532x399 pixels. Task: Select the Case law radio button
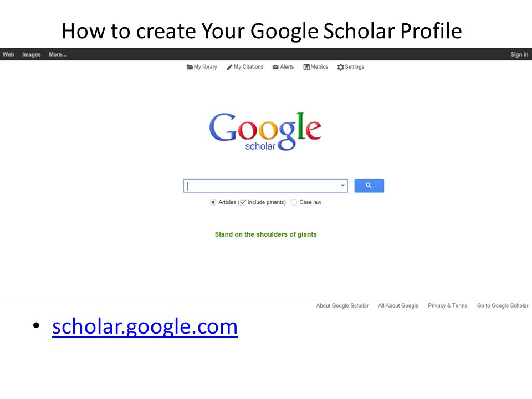pyautogui.click(x=294, y=202)
